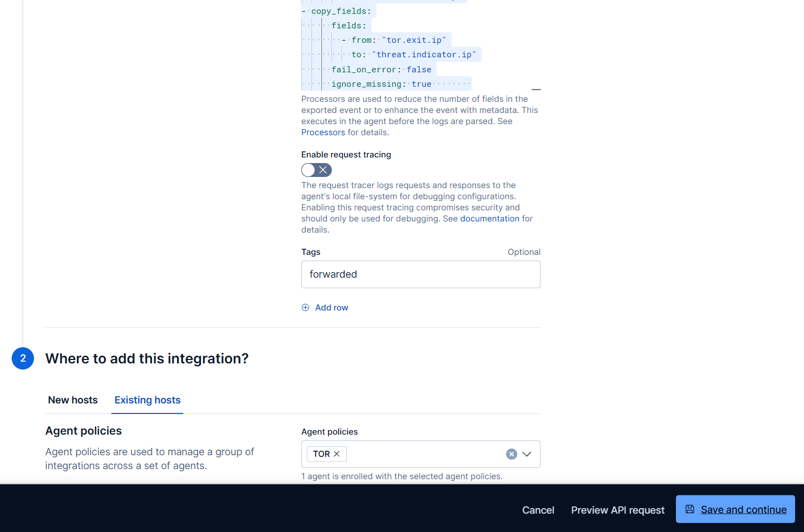Open the request tracing documentation link

point(489,219)
